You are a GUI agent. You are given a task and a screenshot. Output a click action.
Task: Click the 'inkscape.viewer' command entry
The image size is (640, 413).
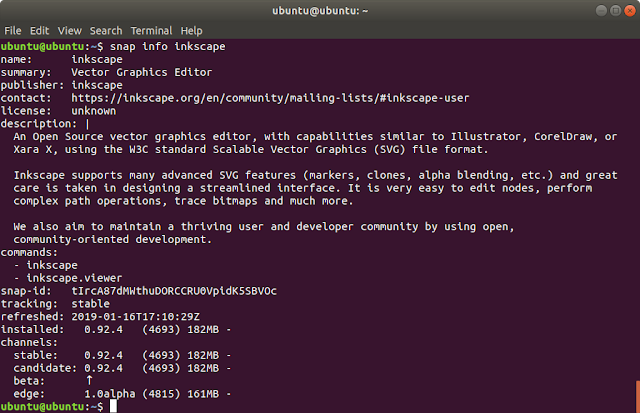(74, 278)
